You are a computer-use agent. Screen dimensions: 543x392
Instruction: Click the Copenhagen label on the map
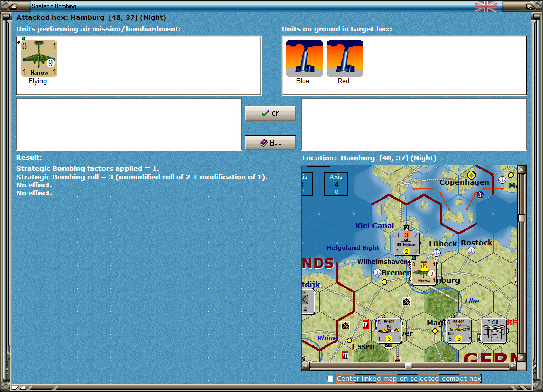click(464, 182)
